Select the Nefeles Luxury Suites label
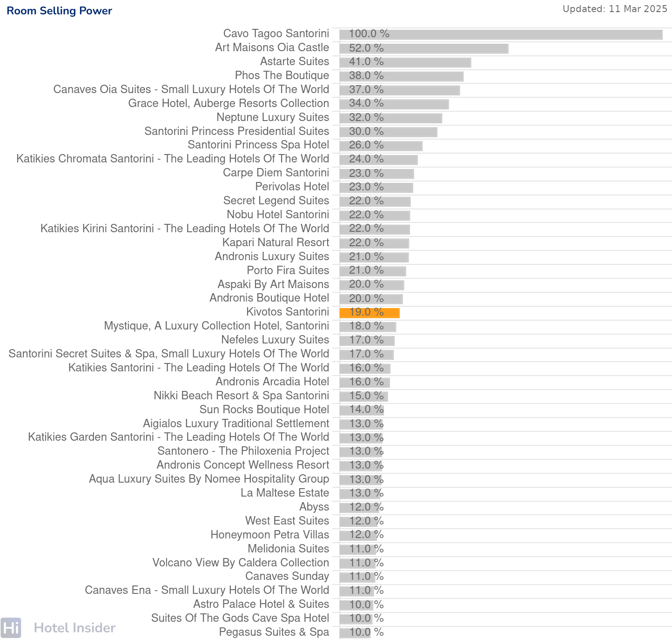 tap(275, 340)
